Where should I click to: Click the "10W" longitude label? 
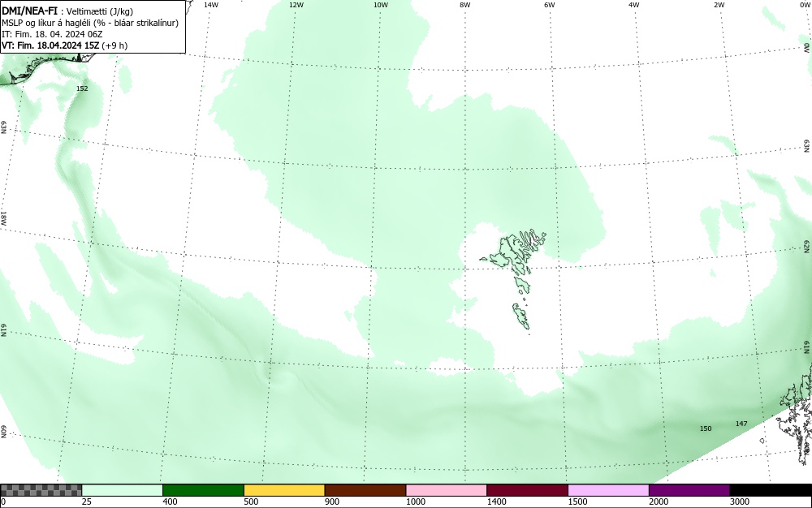click(x=381, y=5)
